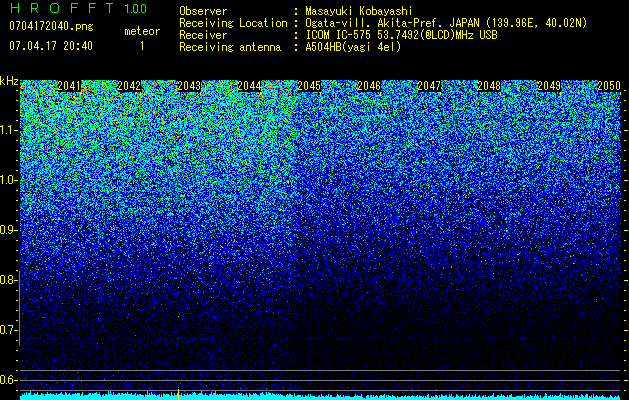Click the timestamp 07.04.17 20:40
Viewport: 629px width, 400px height.
[x=51, y=46]
